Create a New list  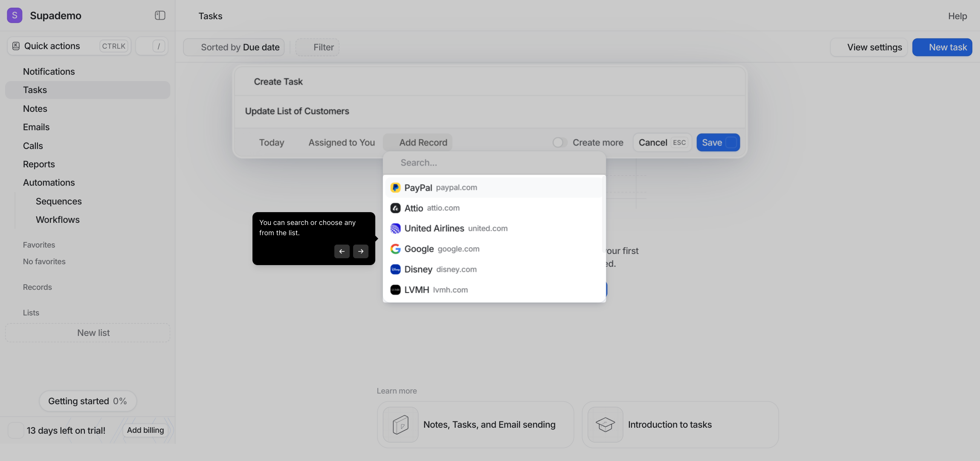pyautogui.click(x=87, y=333)
